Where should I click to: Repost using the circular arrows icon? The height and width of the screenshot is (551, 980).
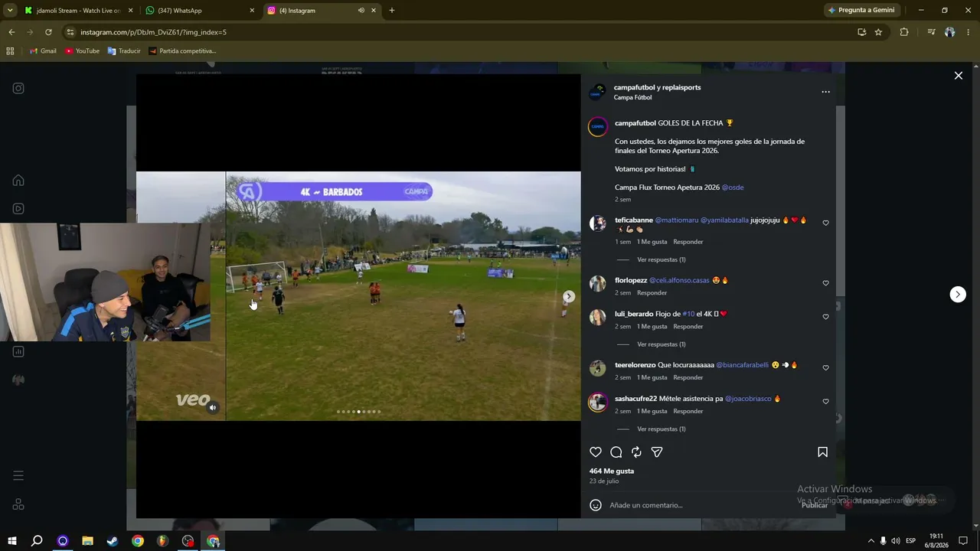pyautogui.click(x=636, y=452)
